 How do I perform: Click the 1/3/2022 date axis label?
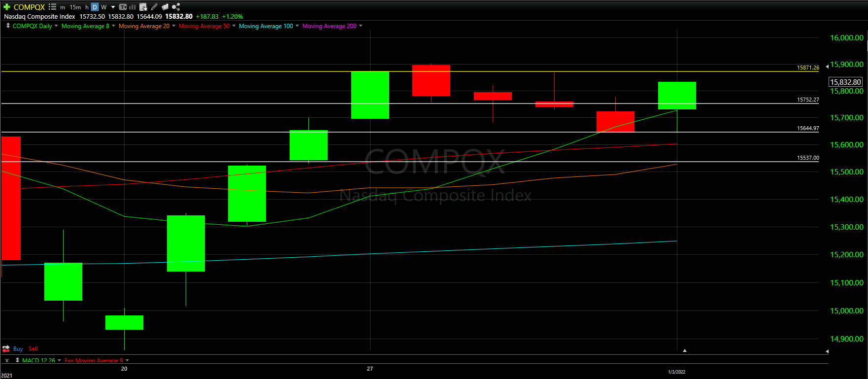(676, 372)
